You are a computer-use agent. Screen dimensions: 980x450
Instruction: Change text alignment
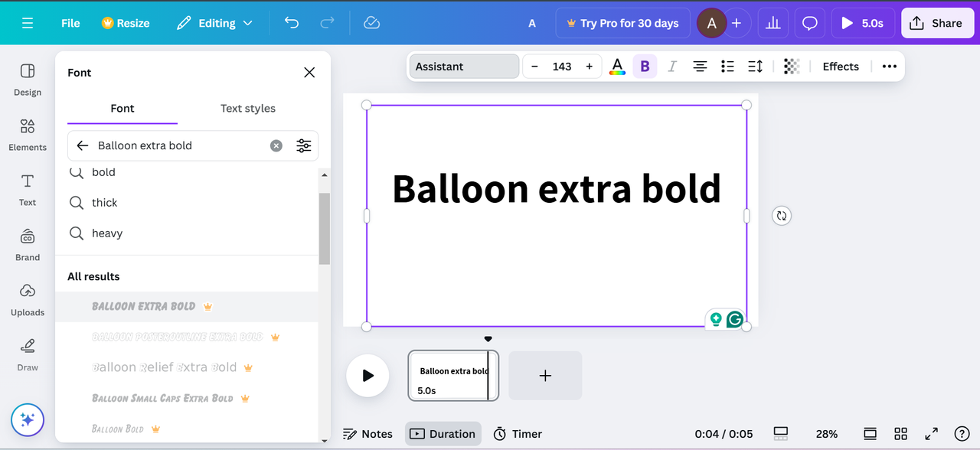pyautogui.click(x=700, y=67)
